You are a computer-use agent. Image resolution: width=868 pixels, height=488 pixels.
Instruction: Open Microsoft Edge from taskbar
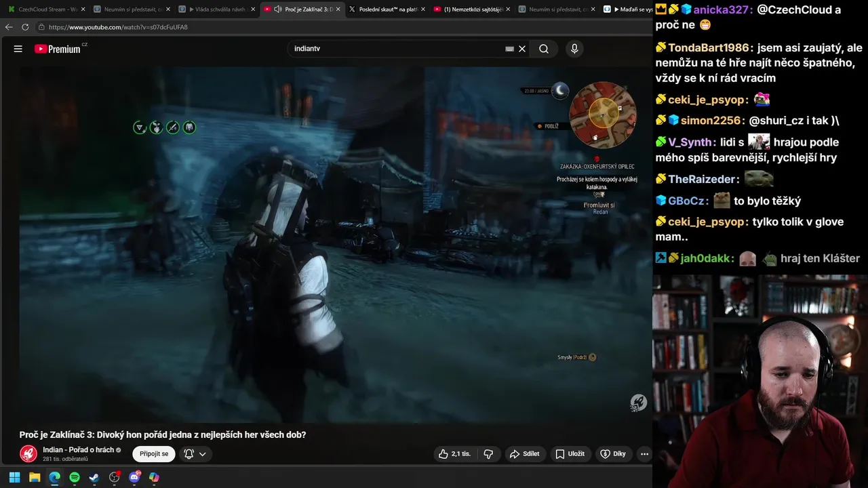click(54, 477)
